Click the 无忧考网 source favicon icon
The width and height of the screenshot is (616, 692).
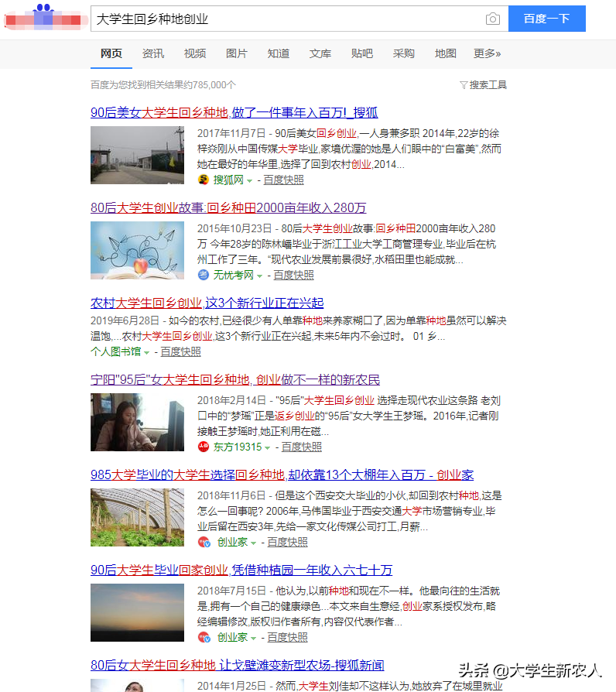203,275
